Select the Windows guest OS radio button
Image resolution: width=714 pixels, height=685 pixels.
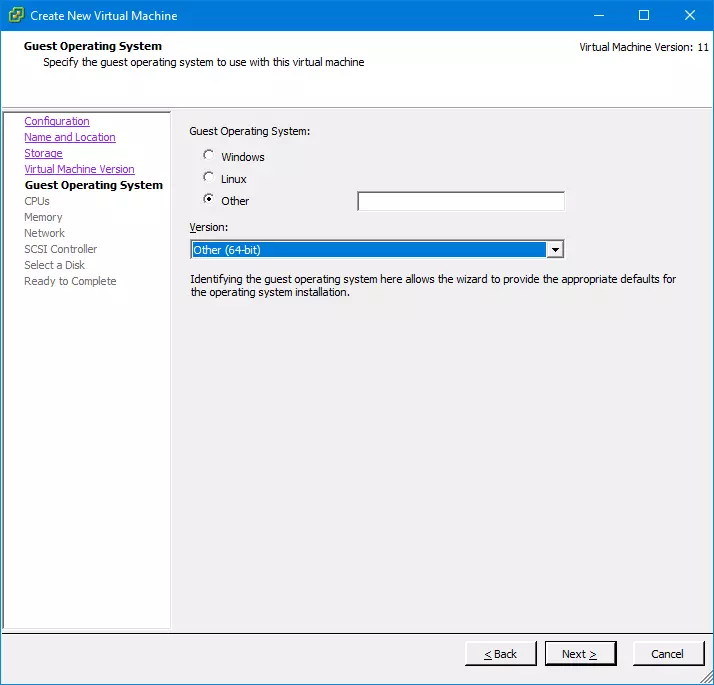[x=208, y=156]
